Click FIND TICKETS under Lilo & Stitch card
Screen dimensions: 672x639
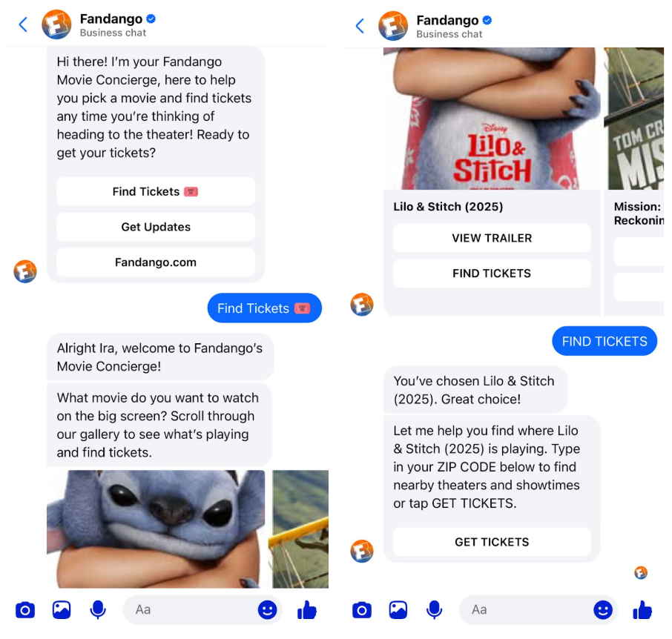(492, 274)
